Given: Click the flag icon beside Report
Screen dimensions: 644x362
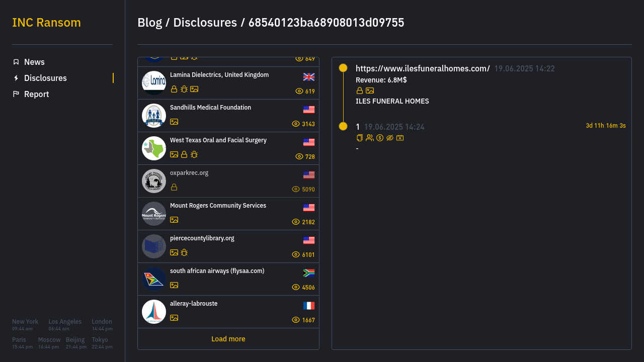Looking at the screenshot, I should pos(16,94).
